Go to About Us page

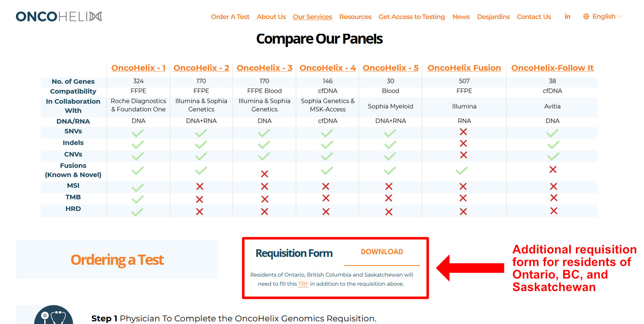(x=271, y=17)
